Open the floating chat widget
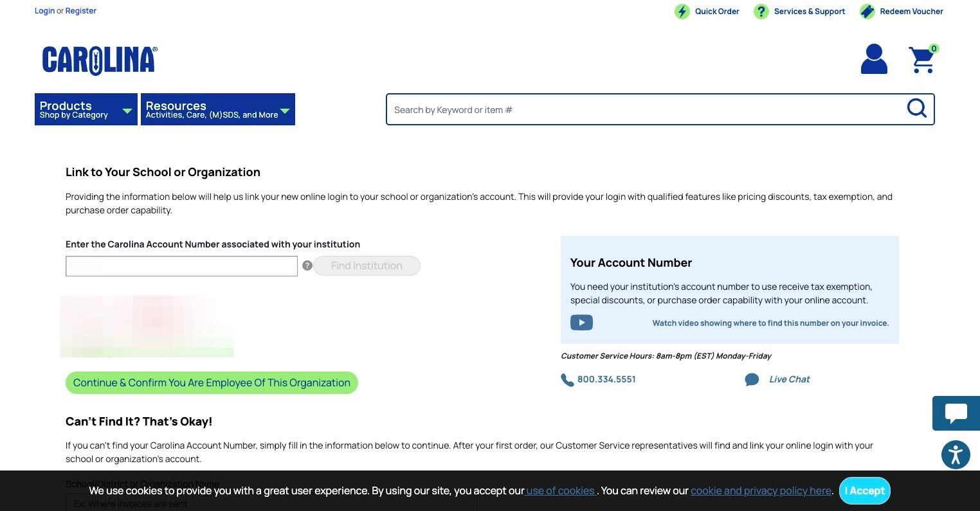Screen dimensions: 980x511 pyautogui.click(x=956, y=413)
